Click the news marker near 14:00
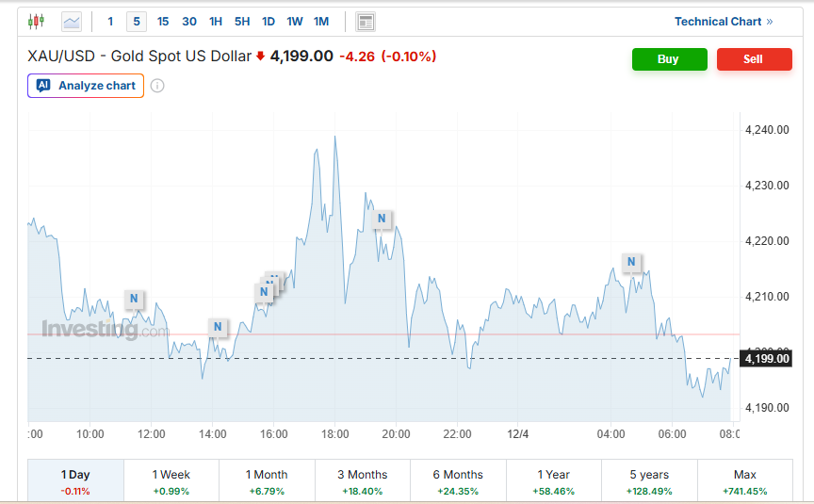Viewport: 814px width, 504px height. (218, 327)
